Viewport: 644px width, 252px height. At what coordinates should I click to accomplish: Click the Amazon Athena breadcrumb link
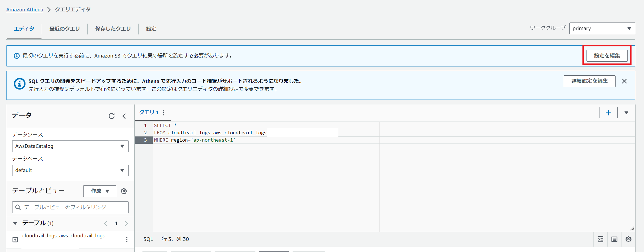click(25, 9)
